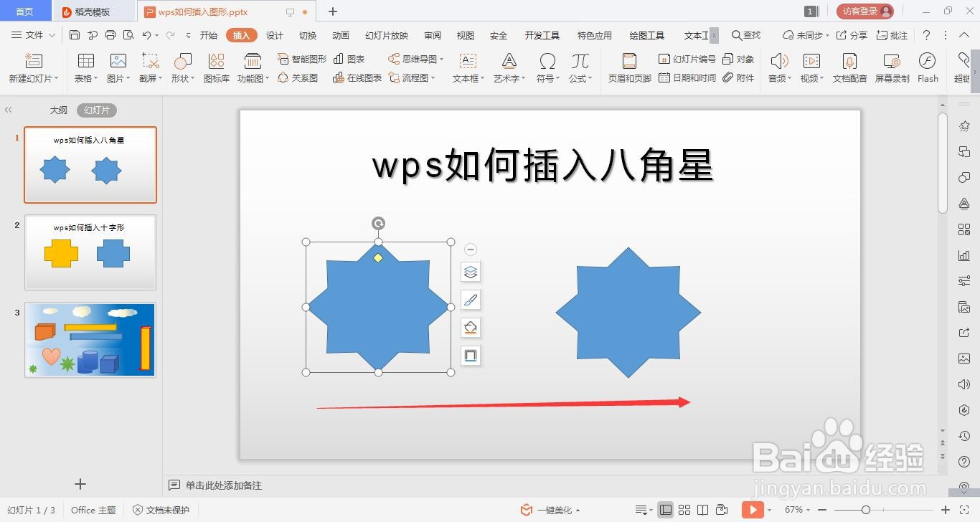Insert a 图表 chart
Viewport: 980px width, 522px height.
349,59
